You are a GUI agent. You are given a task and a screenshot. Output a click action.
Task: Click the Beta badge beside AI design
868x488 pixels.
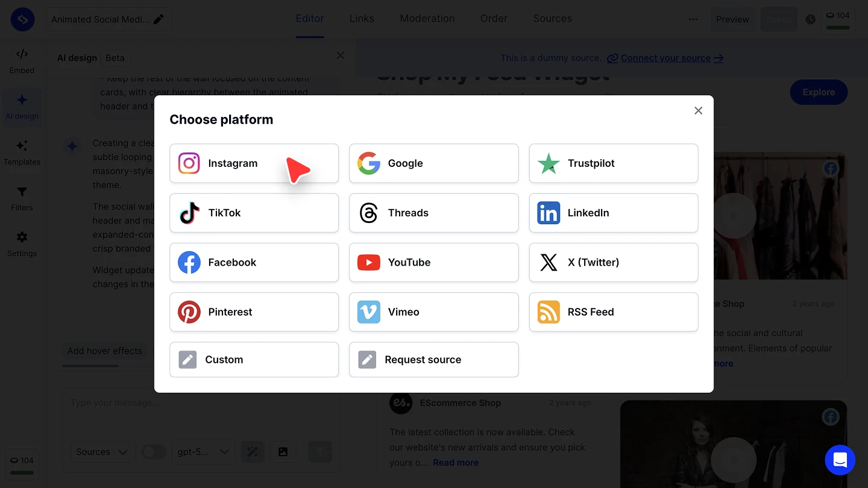(115, 58)
